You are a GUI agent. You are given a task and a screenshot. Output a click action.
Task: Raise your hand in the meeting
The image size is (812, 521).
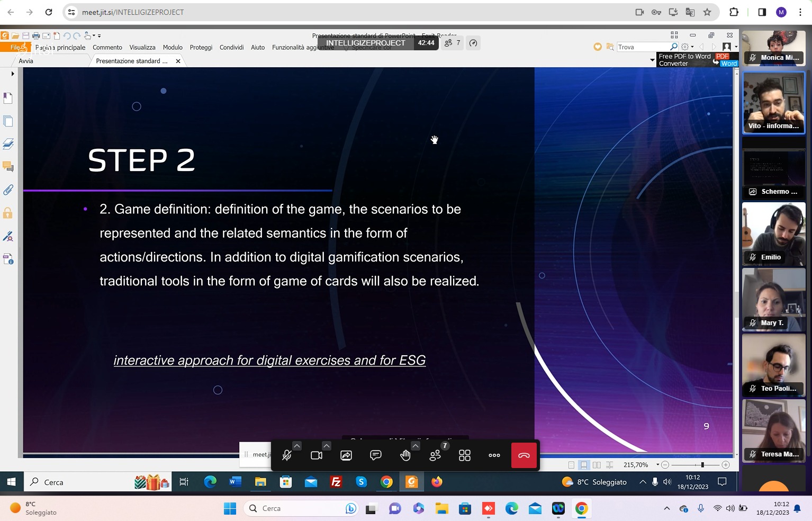click(405, 455)
